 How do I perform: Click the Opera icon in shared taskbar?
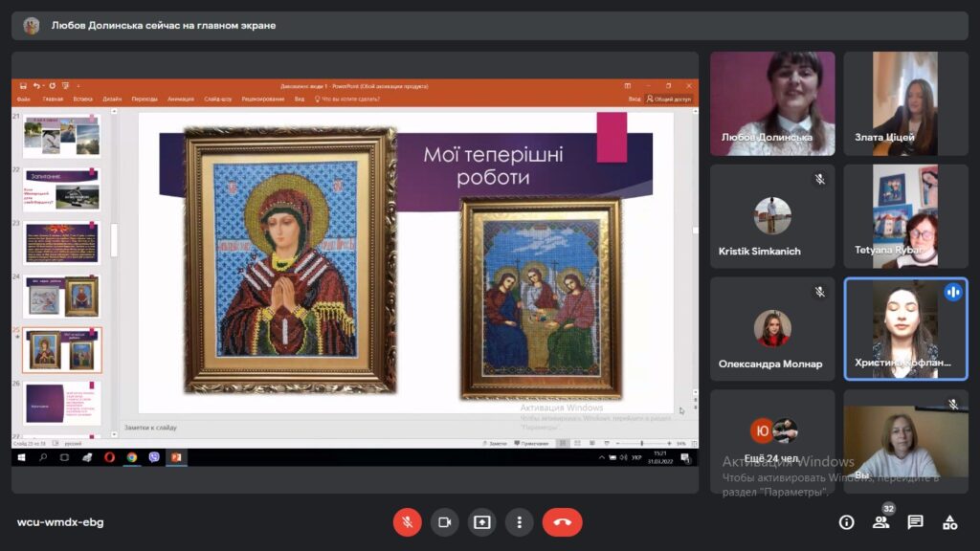point(109,457)
